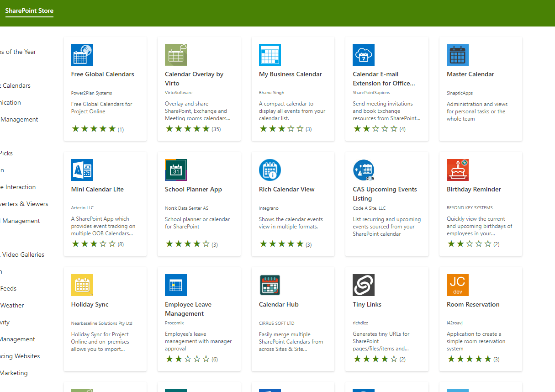Click publisher name Nearbaseline Solutions Pty Ltd
Image resolution: width=555 pixels, height=392 pixels.
click(x=101, y=323)
